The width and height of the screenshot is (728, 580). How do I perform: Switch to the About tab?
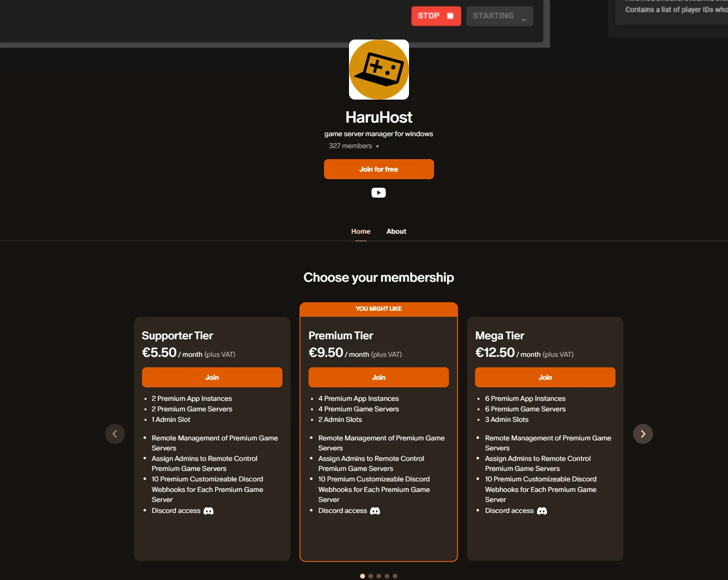pyautogui.click(x=396, y=231)
